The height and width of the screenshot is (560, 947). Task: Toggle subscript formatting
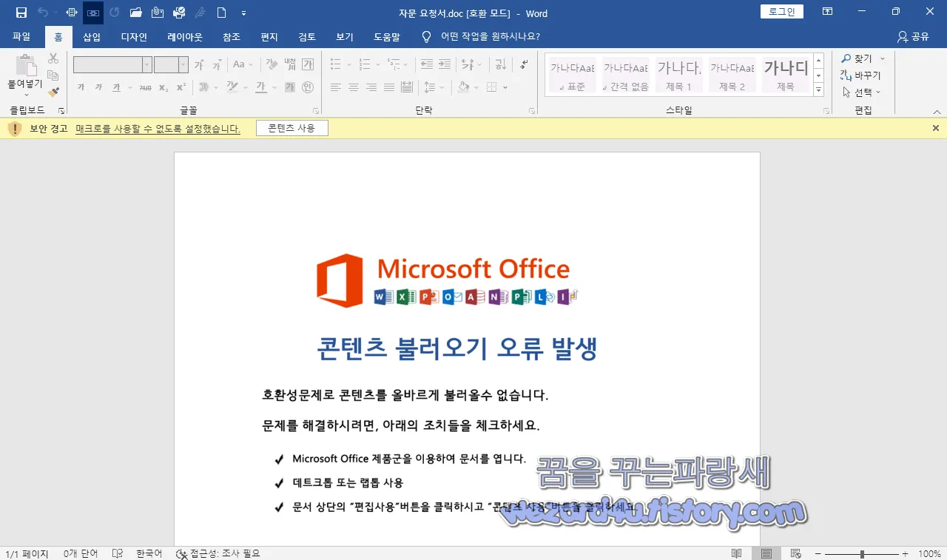(164, 87)
